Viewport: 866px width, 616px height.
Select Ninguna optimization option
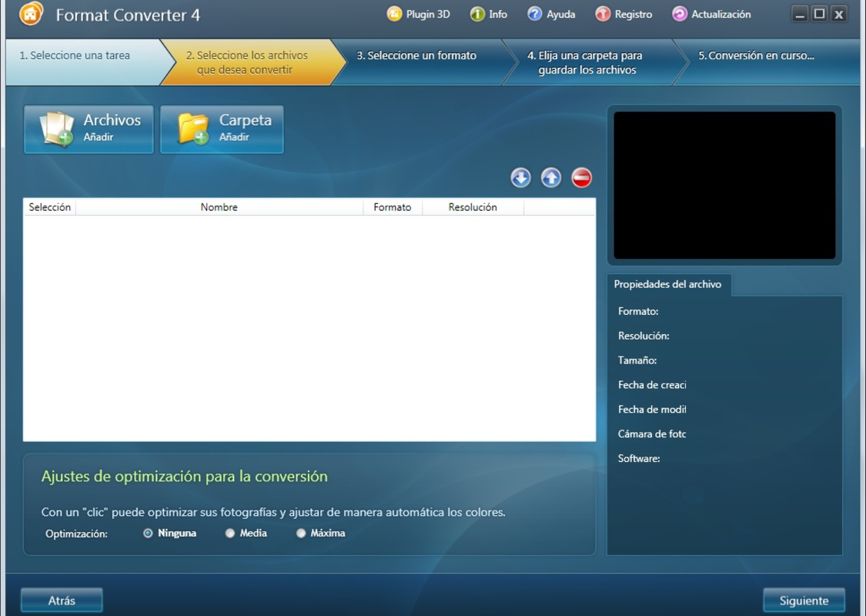coord(169,533)
